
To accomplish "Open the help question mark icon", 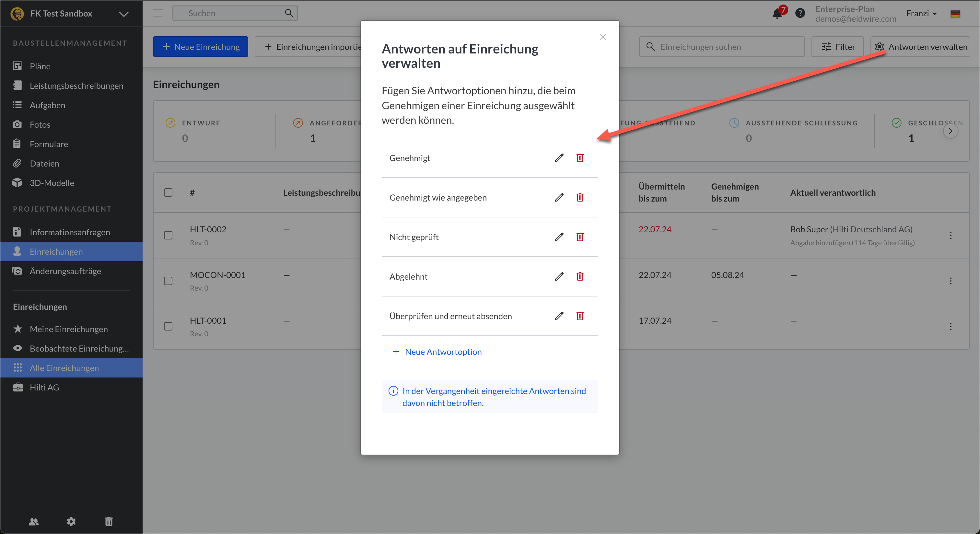I will coord(800,13).
